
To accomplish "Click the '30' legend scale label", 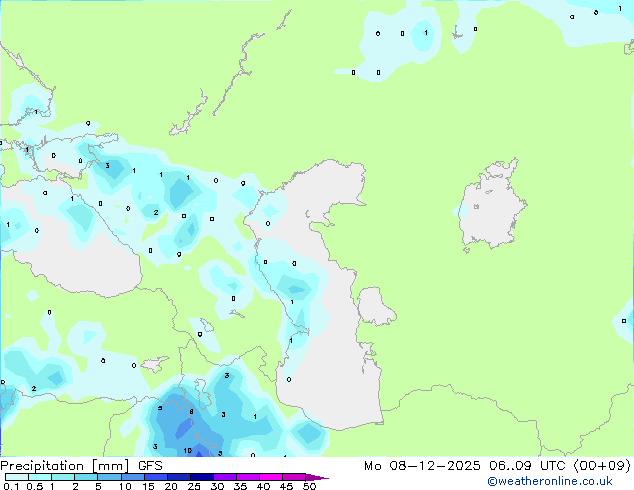I will (x=217, y=486).
